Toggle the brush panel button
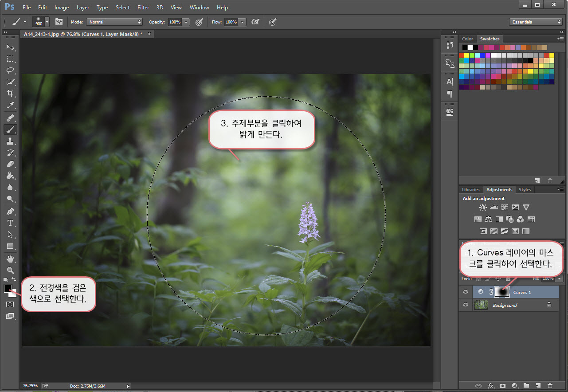 pos(59,22)
